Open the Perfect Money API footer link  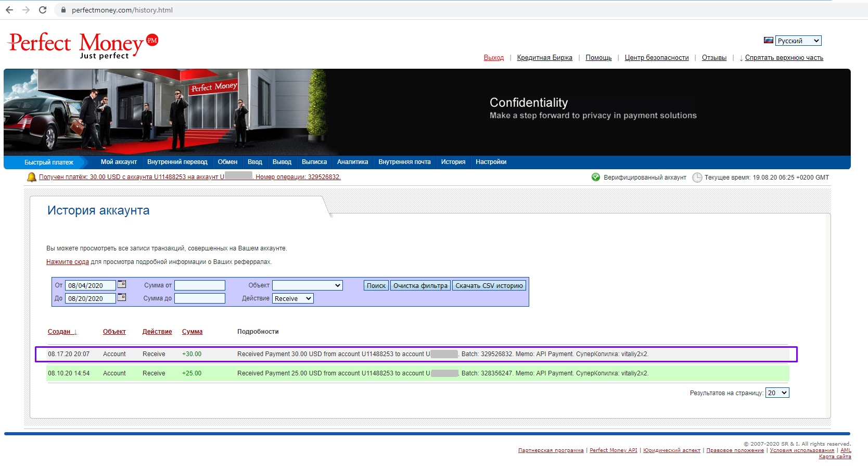coord(613,450)
